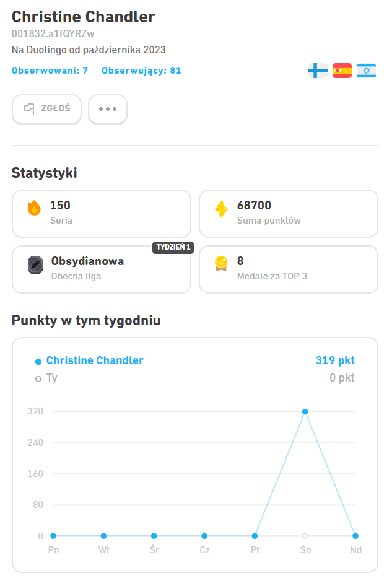392x581 pixels.
Task: Click the Friday data point on chart
Action: [255, 536]
